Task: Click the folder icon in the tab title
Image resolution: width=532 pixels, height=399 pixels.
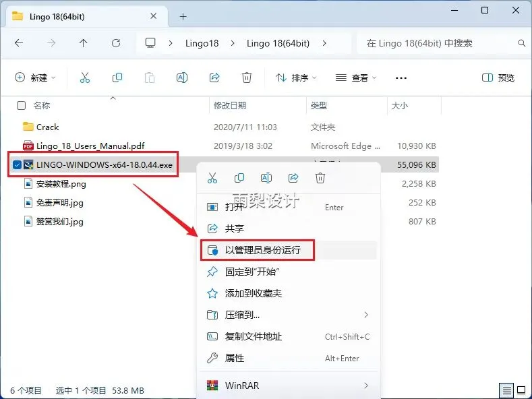Action: pyautogui.click(x=18, y=16)
